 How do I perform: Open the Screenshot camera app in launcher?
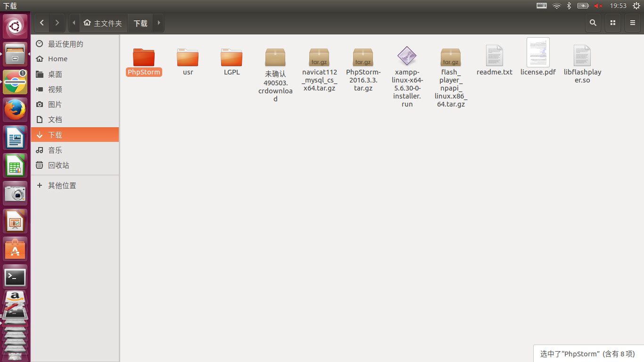coord(15,193)
